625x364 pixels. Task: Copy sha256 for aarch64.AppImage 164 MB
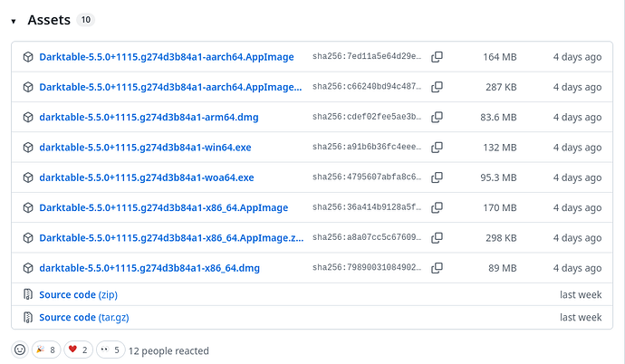[x=437, y=57]
